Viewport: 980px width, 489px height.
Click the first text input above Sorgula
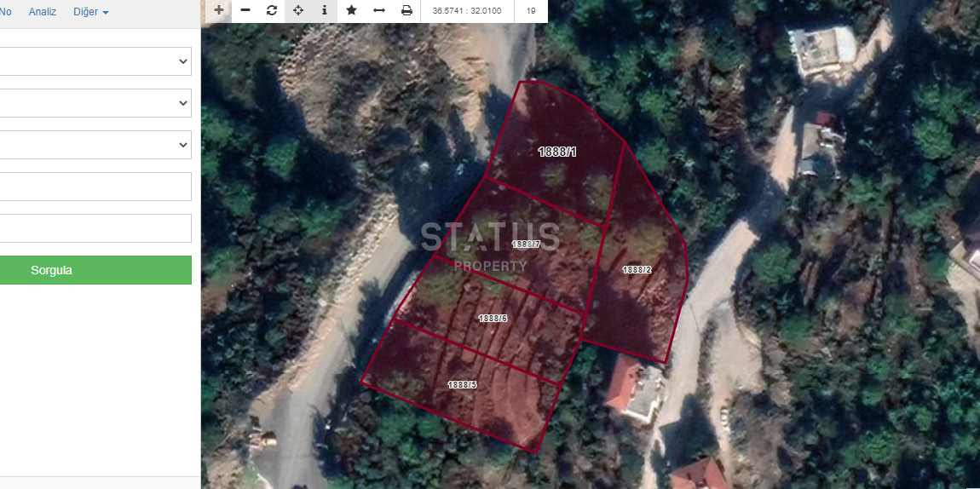(x=95, y=187)
